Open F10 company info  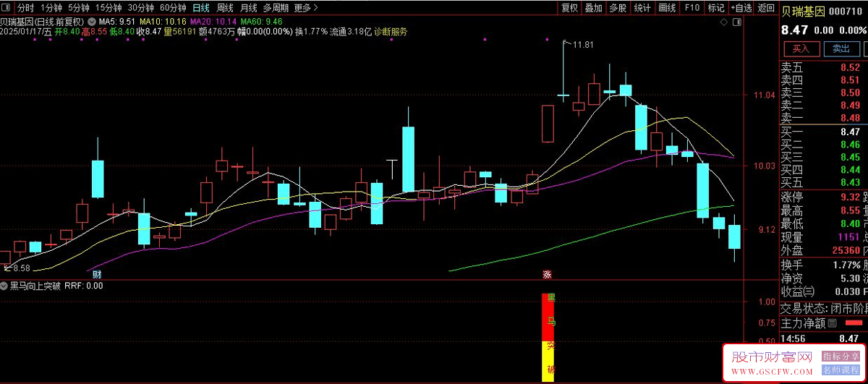[x=692, y=8]
